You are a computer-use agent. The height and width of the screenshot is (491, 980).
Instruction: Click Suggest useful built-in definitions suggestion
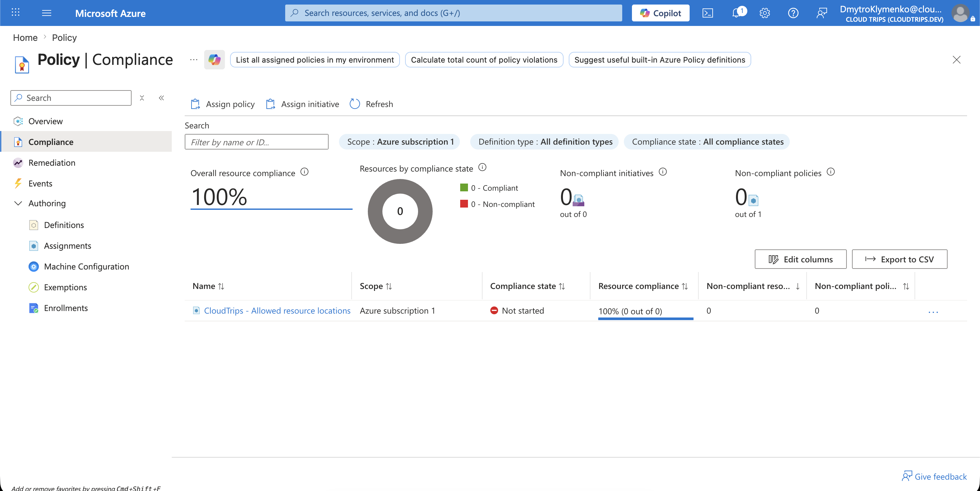(660, 60)
